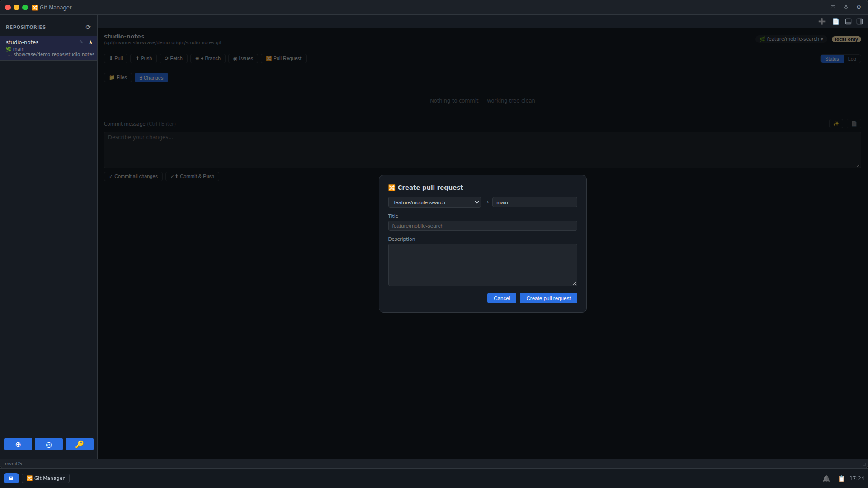Open the clipboard icon in taskbar
Viewport: 868px width, 488px height.
coord(841,479)
